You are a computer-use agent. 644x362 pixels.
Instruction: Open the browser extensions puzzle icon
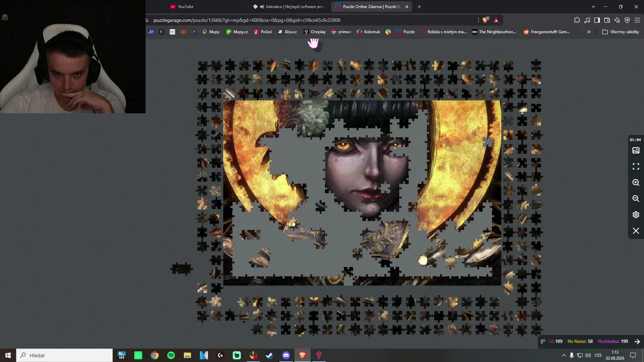tap(577, 20)
